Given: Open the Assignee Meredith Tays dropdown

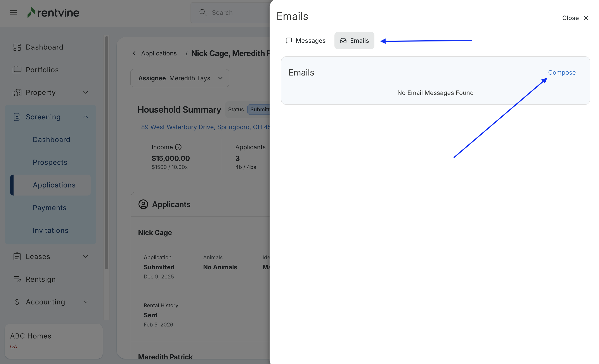Looking at the screenshot, I should (x=180, y=78).
